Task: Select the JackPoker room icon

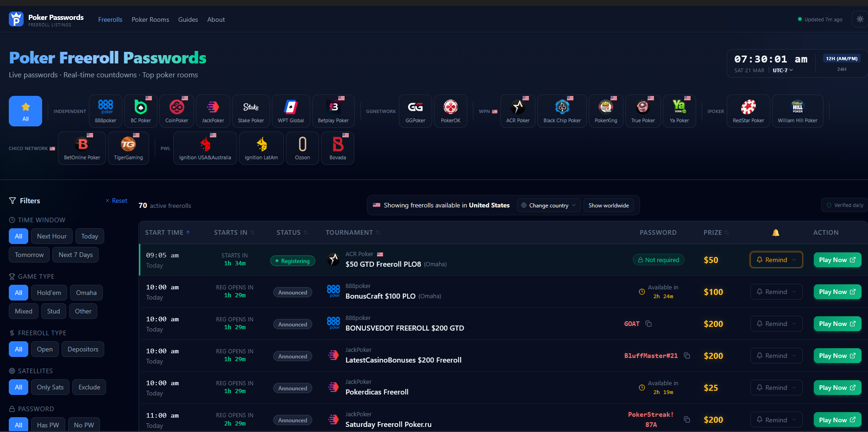Action: (213, 111)
